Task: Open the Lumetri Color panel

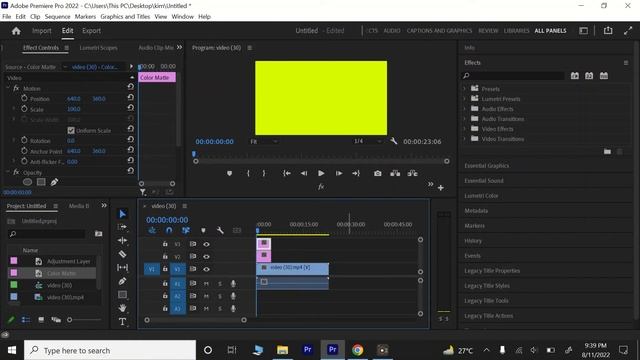Action: (x=481, y=196)
